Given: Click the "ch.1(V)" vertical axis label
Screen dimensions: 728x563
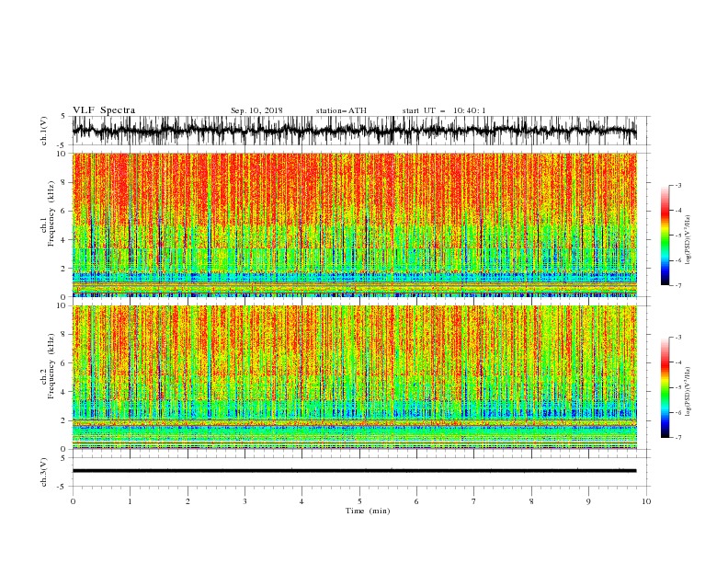Looking at the screenshot, I should click(44, 131).
